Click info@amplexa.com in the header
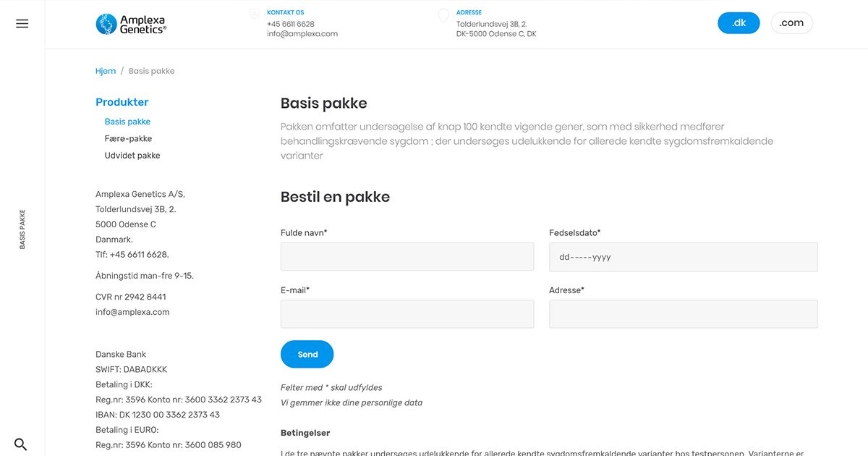 pos(302,34)
